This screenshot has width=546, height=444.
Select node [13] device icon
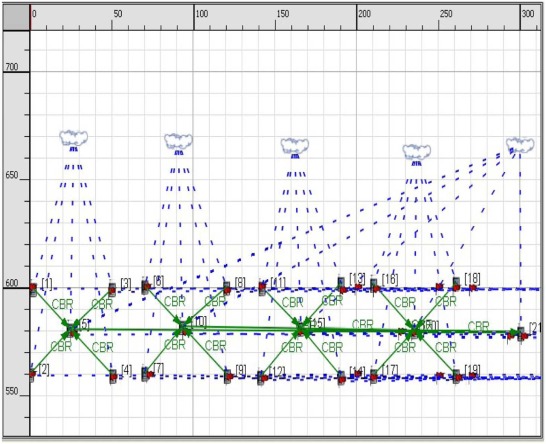(x=342, y=285)
